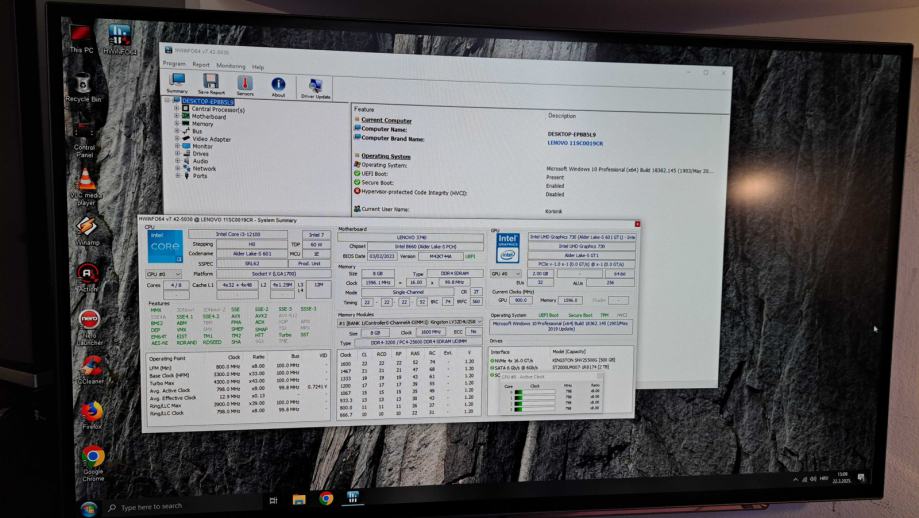Launch VLC media player from desktop
919x518 pixels.
pos(86,187)
